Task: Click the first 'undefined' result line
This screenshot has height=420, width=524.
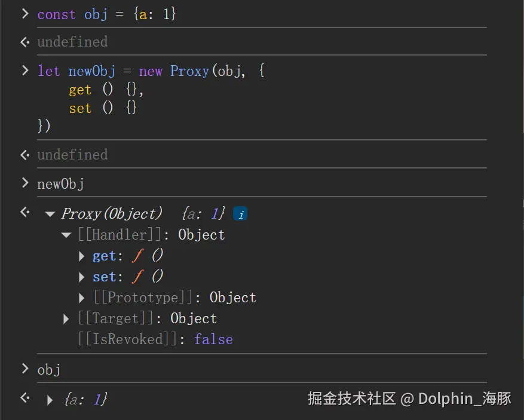Action: click(72, 42)
